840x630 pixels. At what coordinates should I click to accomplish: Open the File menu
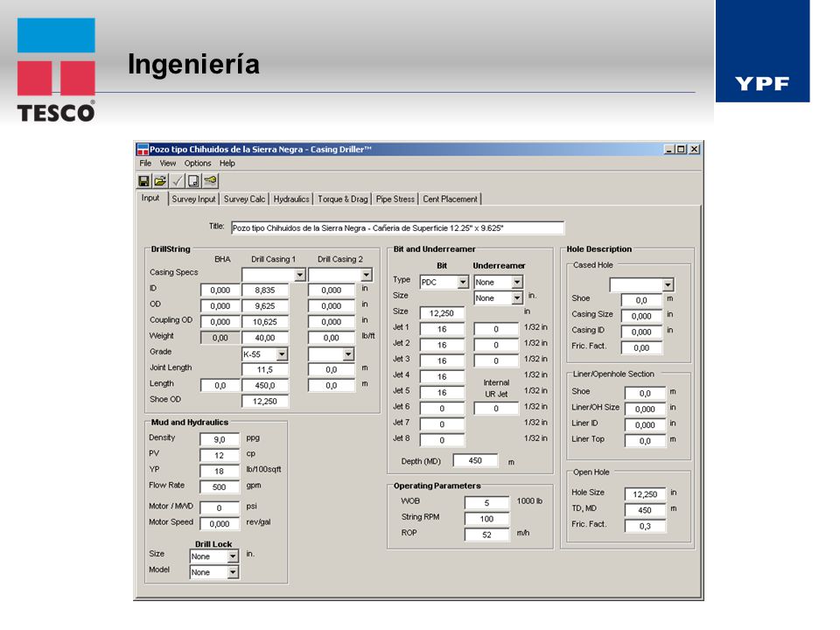[145, 164]
